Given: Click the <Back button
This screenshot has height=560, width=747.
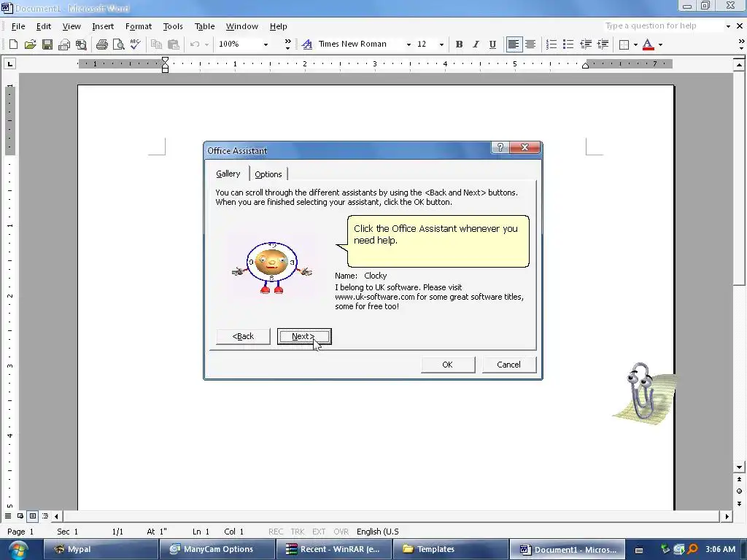Looking at the screenshot, I should [243, 336].
